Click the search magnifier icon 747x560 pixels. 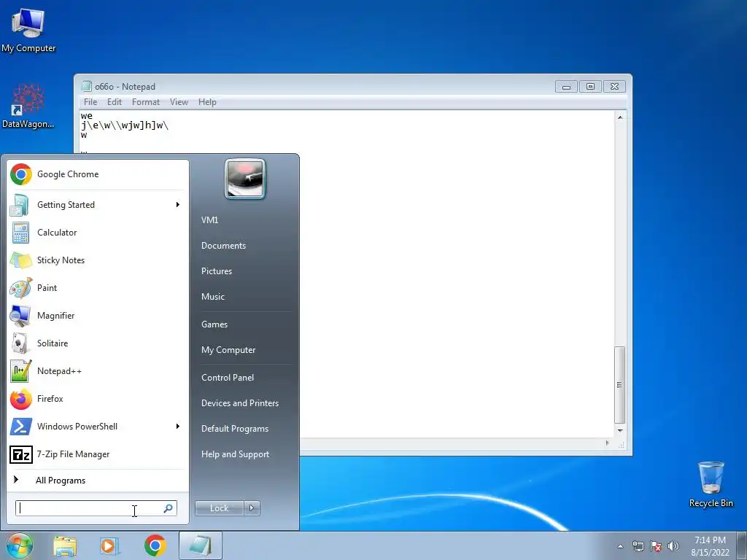(x=169, y=508)
